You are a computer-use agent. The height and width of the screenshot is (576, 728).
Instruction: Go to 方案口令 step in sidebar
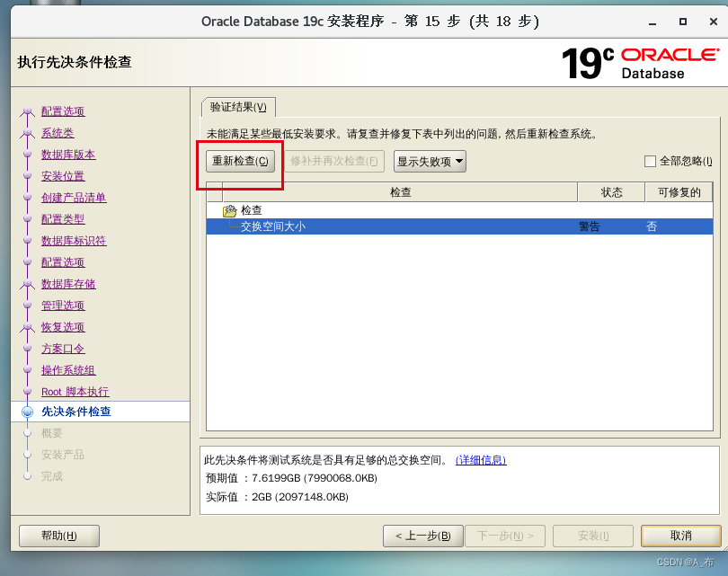coord(63,349)
